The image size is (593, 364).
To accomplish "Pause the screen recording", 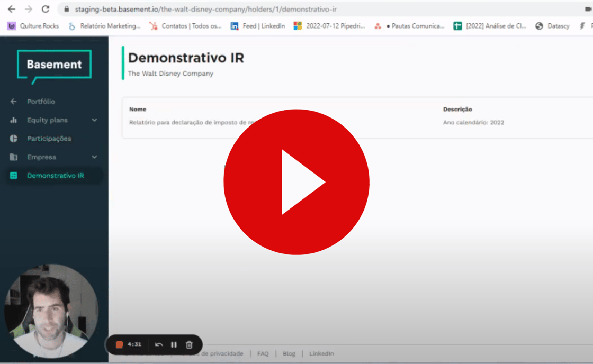I will click(x=174, y=344).
